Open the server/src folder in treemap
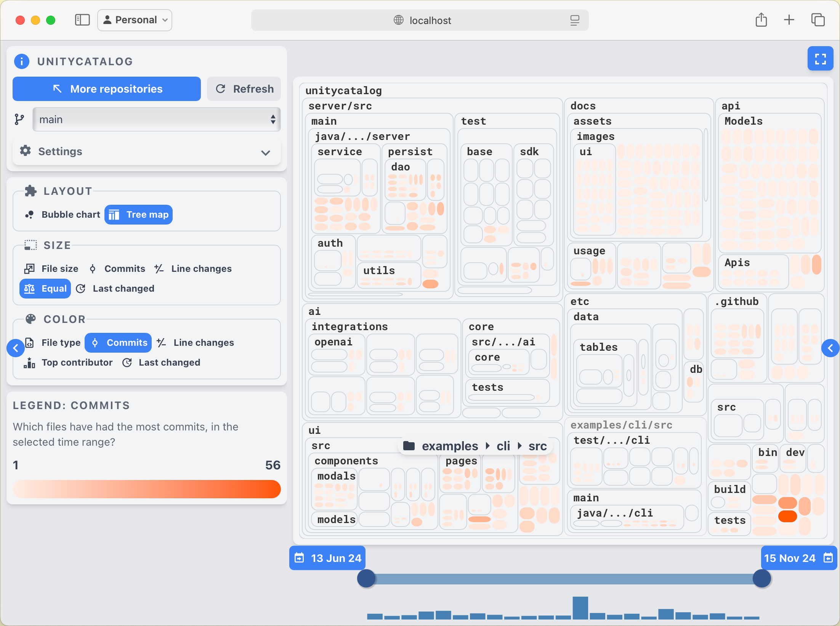The height and width of the screenshot is (626, 840). click(340, 106)
